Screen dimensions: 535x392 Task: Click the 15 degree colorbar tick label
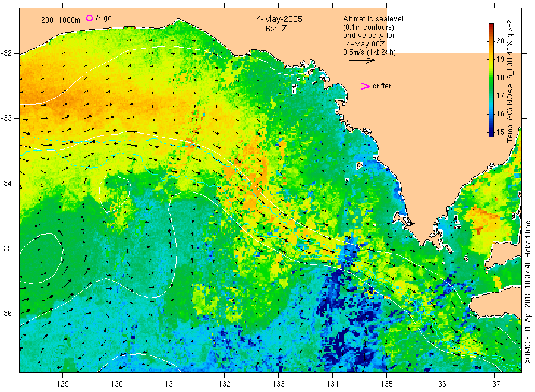coord(500,132)
